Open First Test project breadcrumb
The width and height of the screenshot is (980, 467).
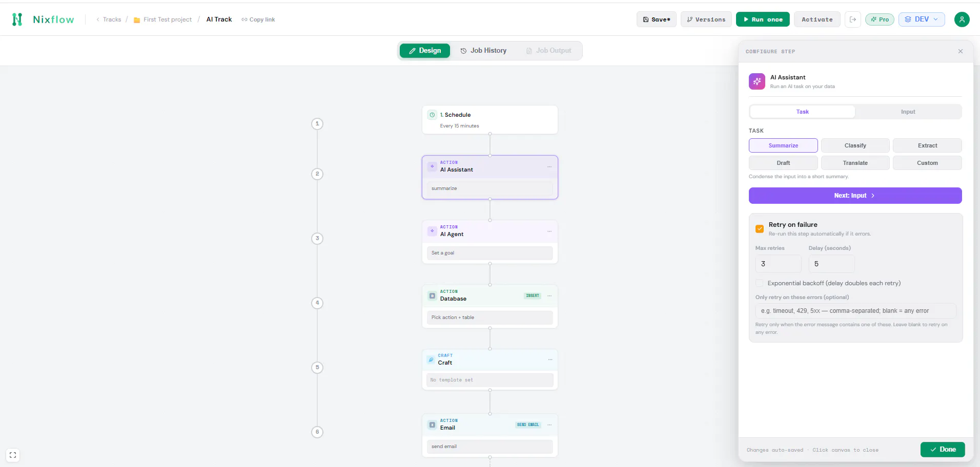[x=167, y=19]
